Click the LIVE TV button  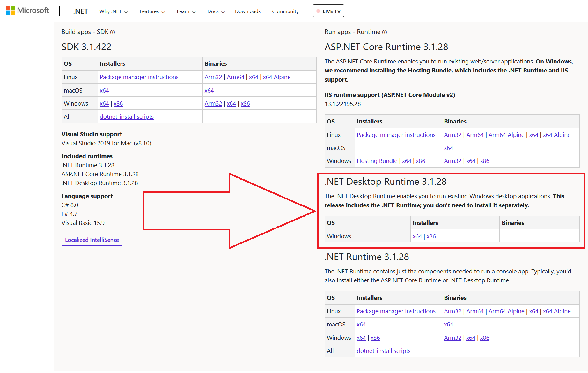[328, 11]
